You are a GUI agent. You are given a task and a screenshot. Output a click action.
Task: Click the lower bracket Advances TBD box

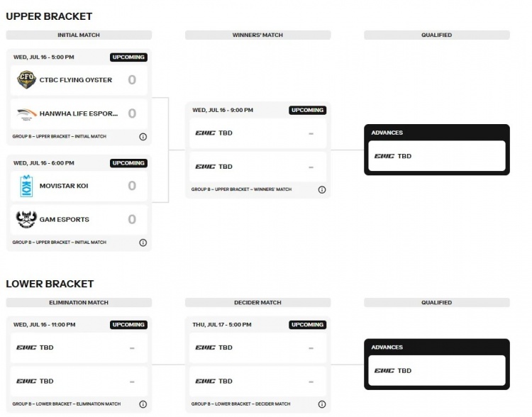(437, 370)
